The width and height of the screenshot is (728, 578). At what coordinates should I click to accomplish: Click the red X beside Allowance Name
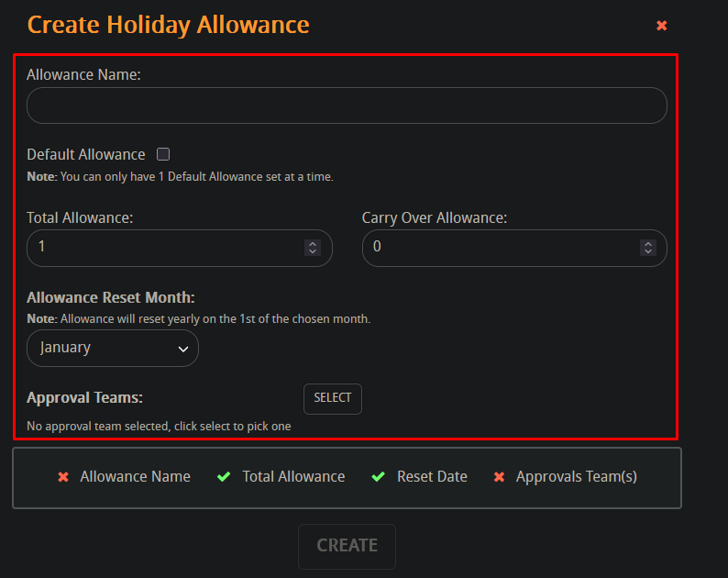(63, 477)
